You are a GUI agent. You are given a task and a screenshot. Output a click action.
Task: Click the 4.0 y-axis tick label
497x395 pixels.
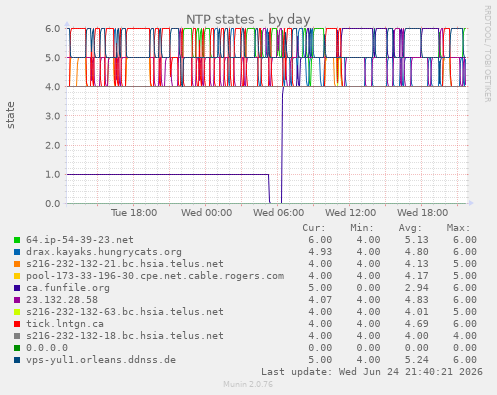pyautogui.click(x=53, y=87)
